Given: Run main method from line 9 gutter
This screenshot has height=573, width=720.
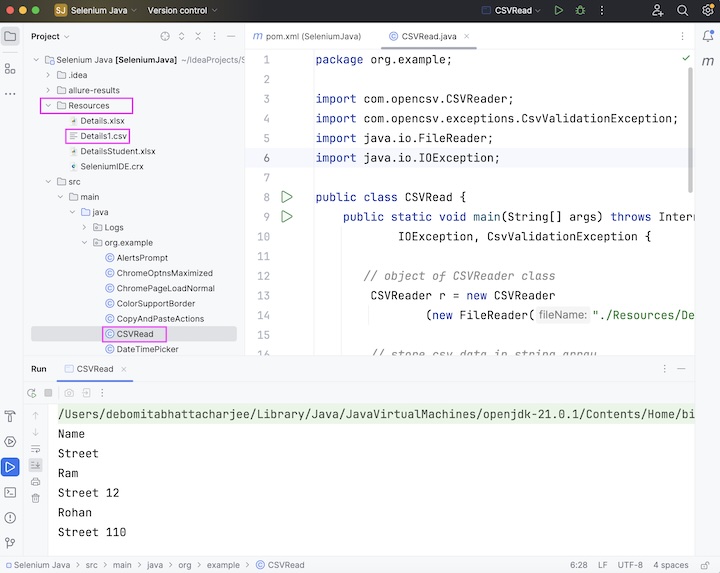Looking at the screenshot, I should pos(287,217).
